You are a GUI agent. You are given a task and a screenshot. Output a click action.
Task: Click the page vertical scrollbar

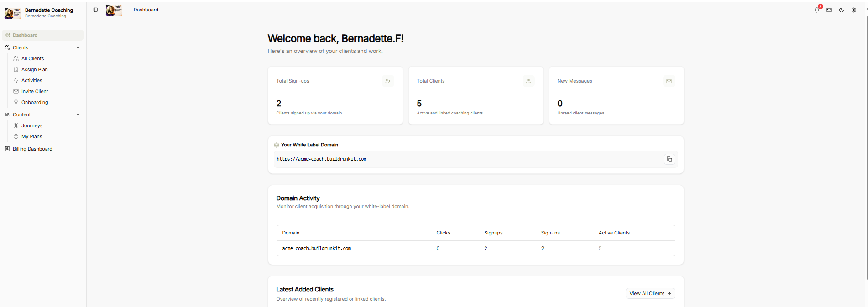tap(866, 146)
